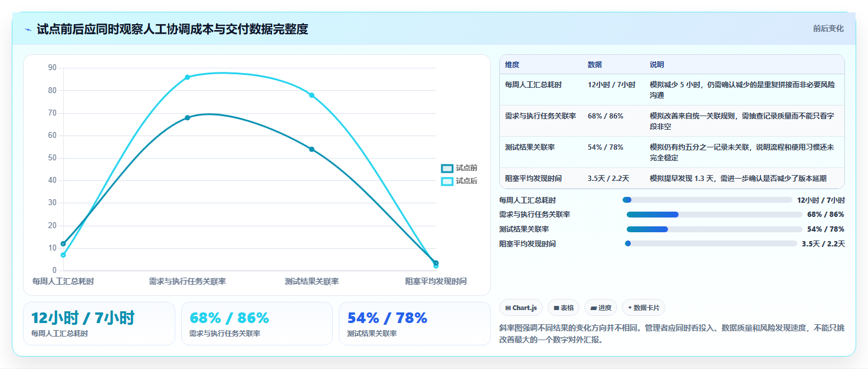Click the 试点后 point at 78 on chart
This screenshot has width=868, height=369.
point(312,95)
